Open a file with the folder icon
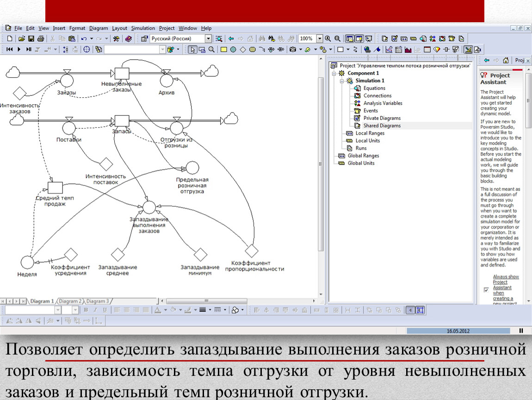This screenshot has width=532, height=400. point(21,39)
